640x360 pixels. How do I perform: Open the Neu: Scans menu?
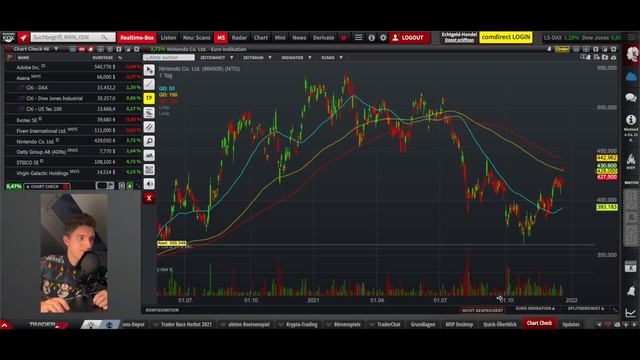pyautogui.click(x=196, y=38)
